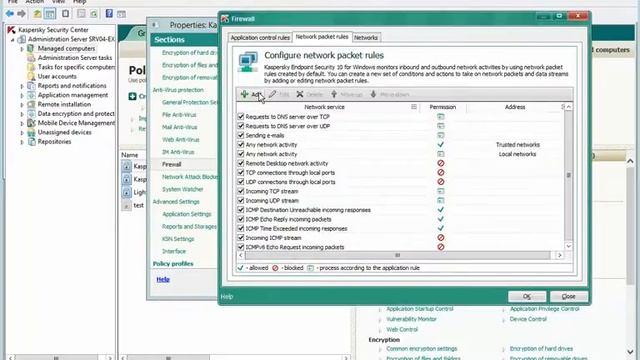Click the Repositories tree icon
The width and height of the screenshot is (640, 360).
[x=31, y=142]
